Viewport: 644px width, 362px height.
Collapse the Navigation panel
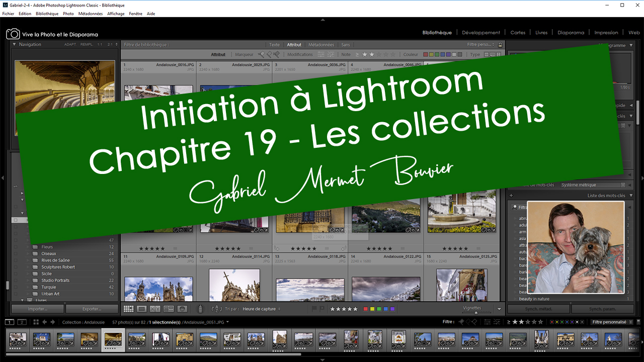pos(15,44)
